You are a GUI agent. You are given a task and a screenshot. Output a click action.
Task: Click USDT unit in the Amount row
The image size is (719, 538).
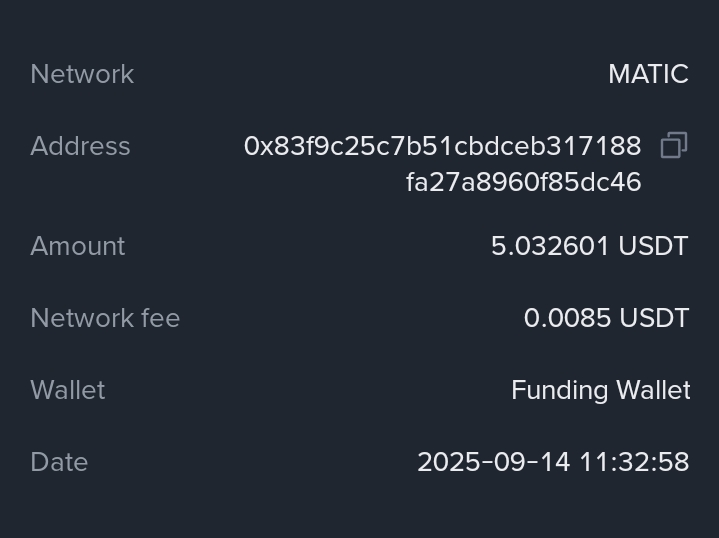(653, 246)
